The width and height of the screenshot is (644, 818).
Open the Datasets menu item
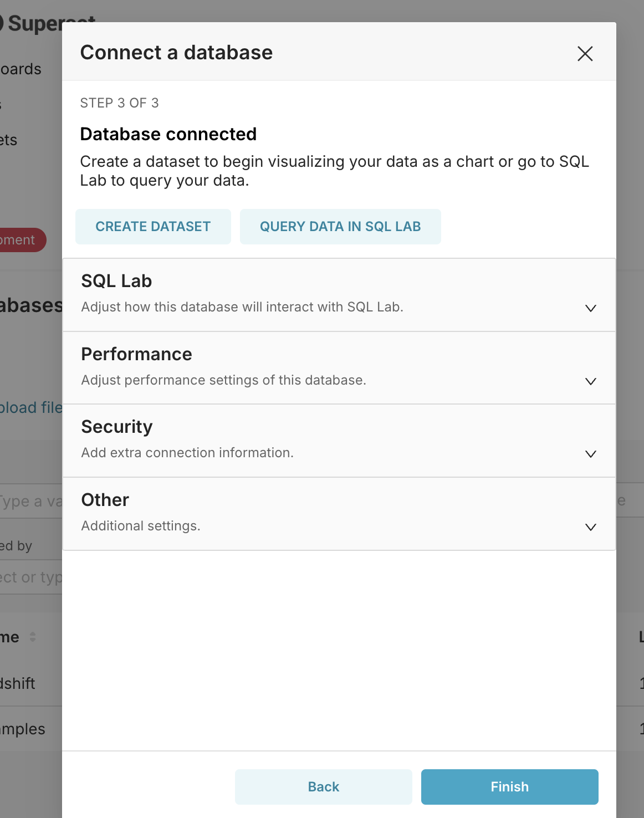[9, 140]
